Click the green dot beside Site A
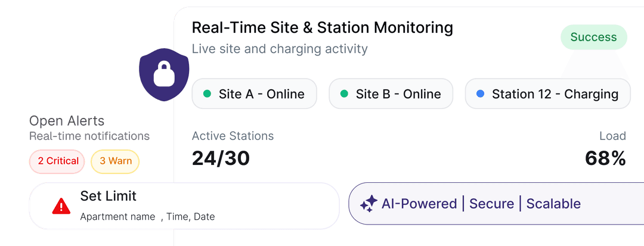Image resolution: width=644 pixels, height=246 pixels. click(x=208, y=94)
